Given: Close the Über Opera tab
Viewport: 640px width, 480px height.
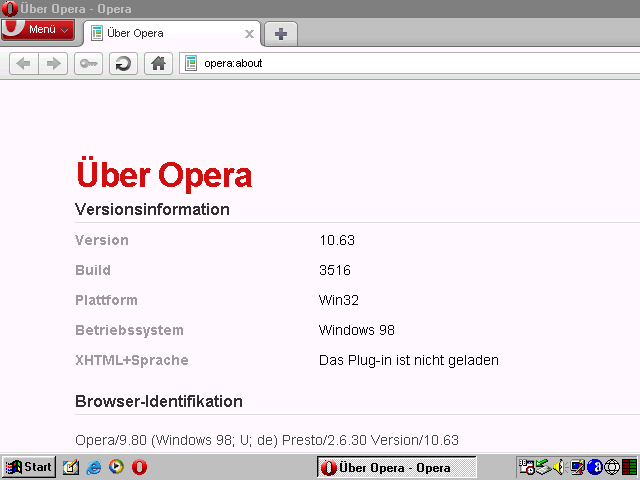Looking at the screenshot, I should (249, 33).
